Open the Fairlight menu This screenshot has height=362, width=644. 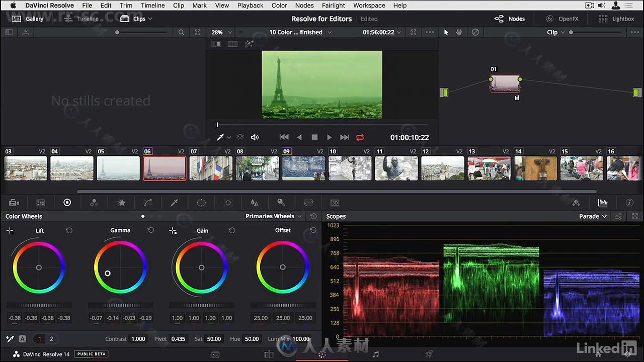[x=334, y=6]
